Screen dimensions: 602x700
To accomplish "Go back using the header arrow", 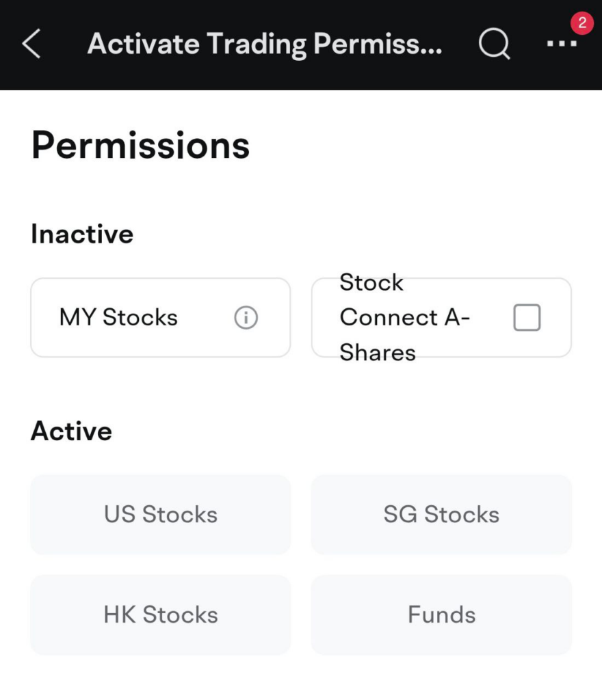I will [31, 44].
